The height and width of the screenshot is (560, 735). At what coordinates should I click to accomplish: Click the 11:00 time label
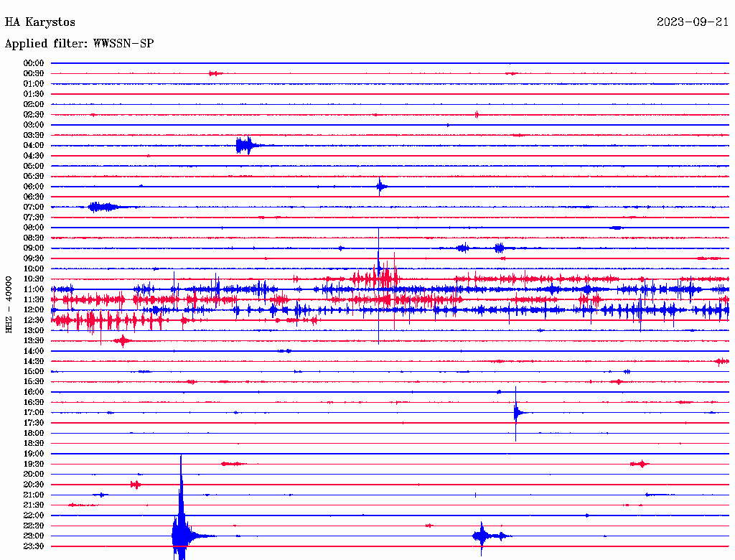(34, 289)
